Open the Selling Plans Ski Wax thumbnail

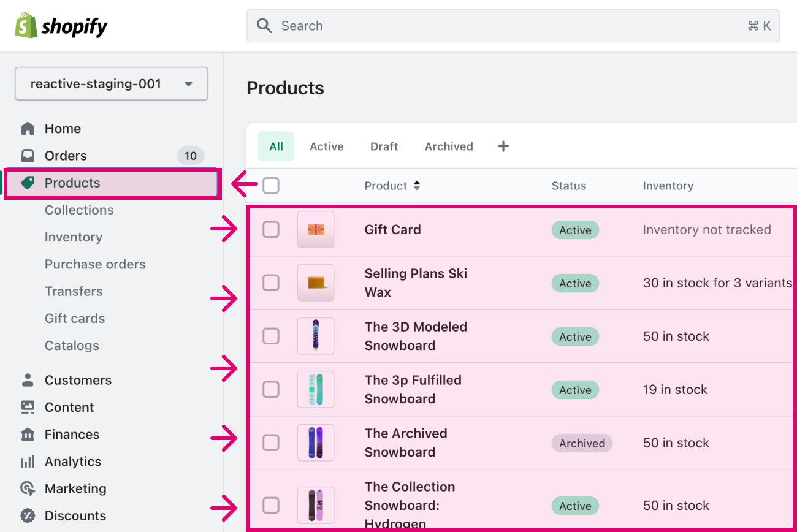pyautogui.click(x=316, y=283)
